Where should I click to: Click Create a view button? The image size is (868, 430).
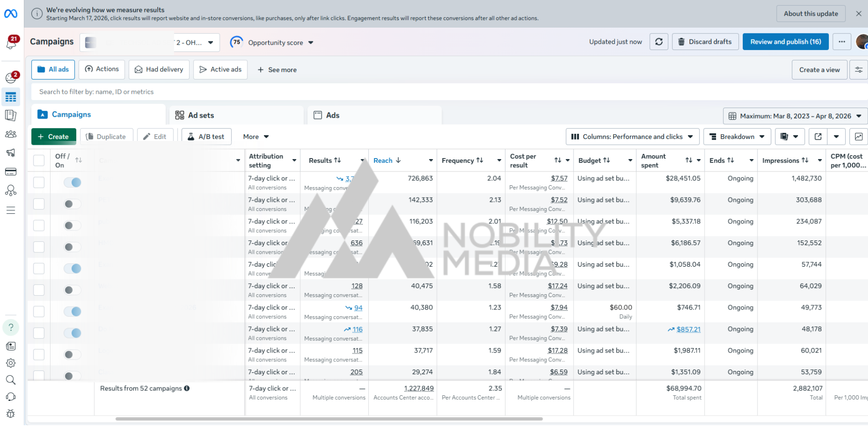(819, 70)
